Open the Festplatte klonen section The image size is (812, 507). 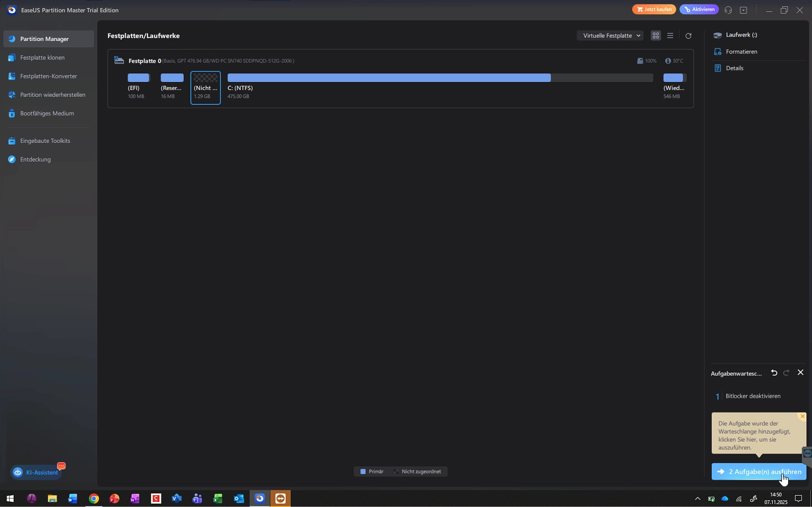point(42,57)
